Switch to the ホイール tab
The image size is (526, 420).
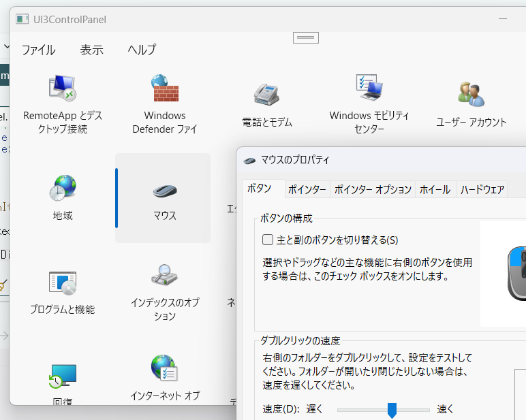[435, 190]
